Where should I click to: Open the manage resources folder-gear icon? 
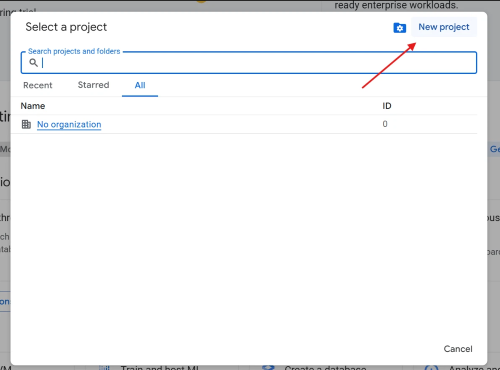(399, 28)
